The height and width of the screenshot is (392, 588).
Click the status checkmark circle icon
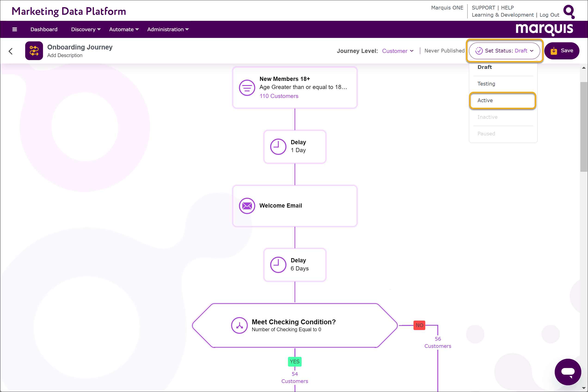pyautogui.click(x=479, y=51)
